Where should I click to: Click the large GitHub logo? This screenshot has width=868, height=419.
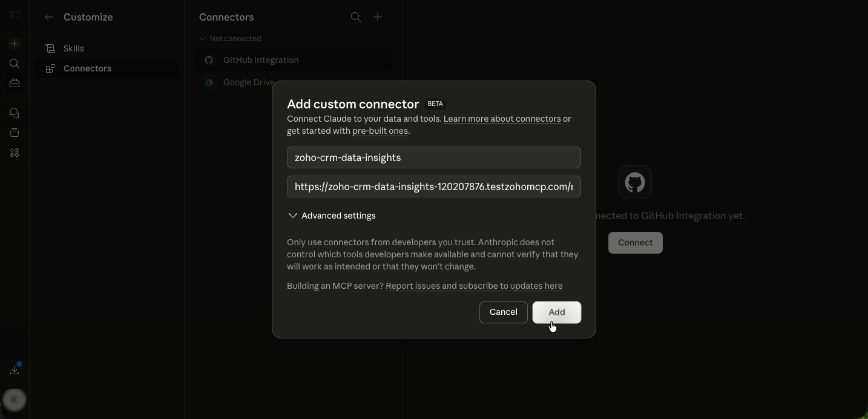[635, 182]
